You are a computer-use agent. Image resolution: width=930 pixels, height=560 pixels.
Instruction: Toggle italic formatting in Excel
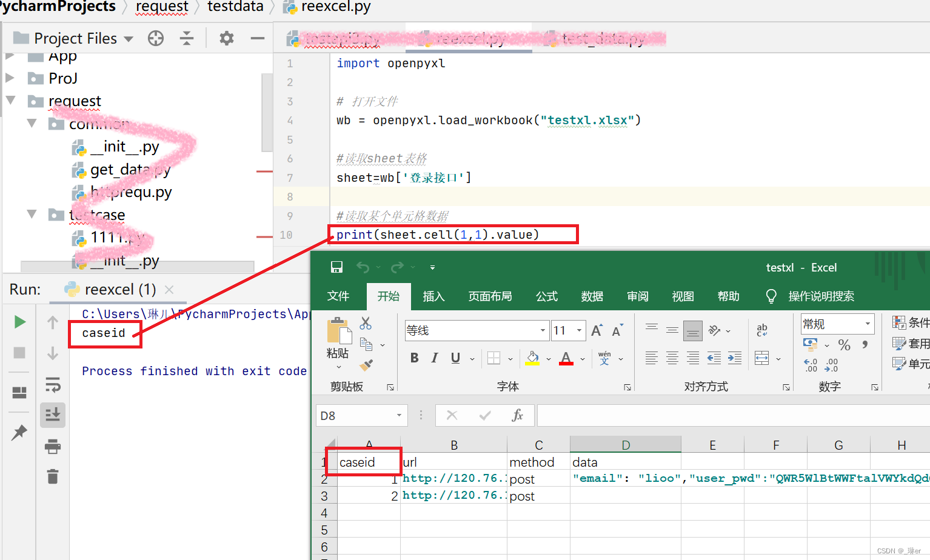[x=435, y=358]
